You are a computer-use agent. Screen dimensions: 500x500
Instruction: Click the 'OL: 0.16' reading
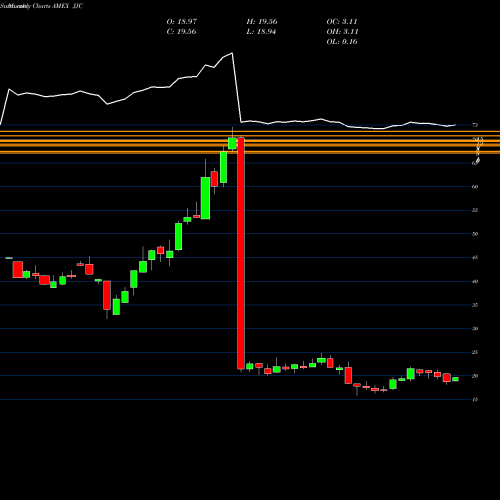[x=342, y=42]
